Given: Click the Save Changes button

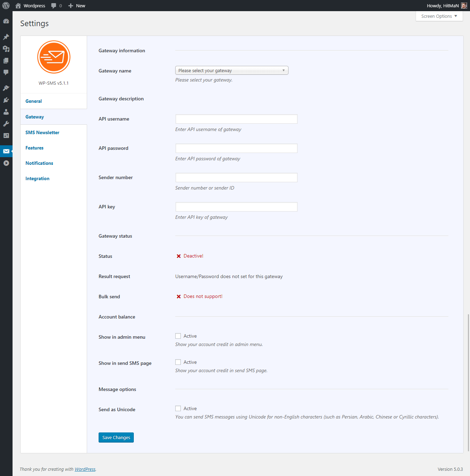Looking at the screenshot, I should click(116, 437).
